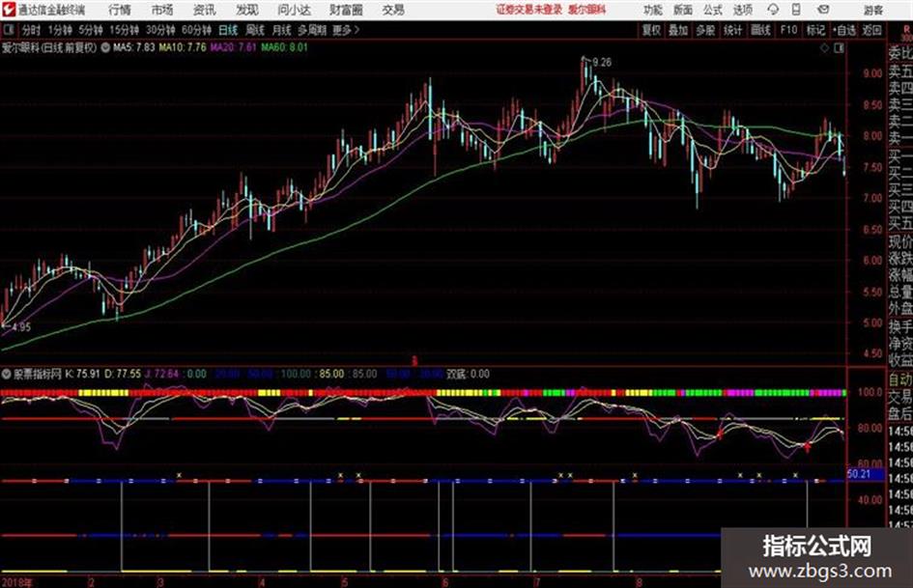Click the 多股 toolbar button

click(x=705, y=30)
